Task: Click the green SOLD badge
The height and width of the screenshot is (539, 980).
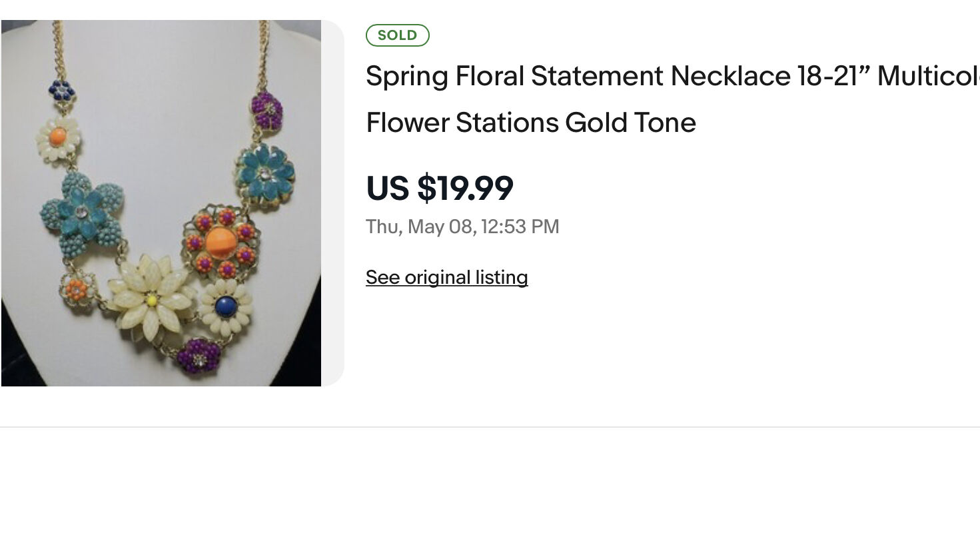Action: tap(397, 35)
